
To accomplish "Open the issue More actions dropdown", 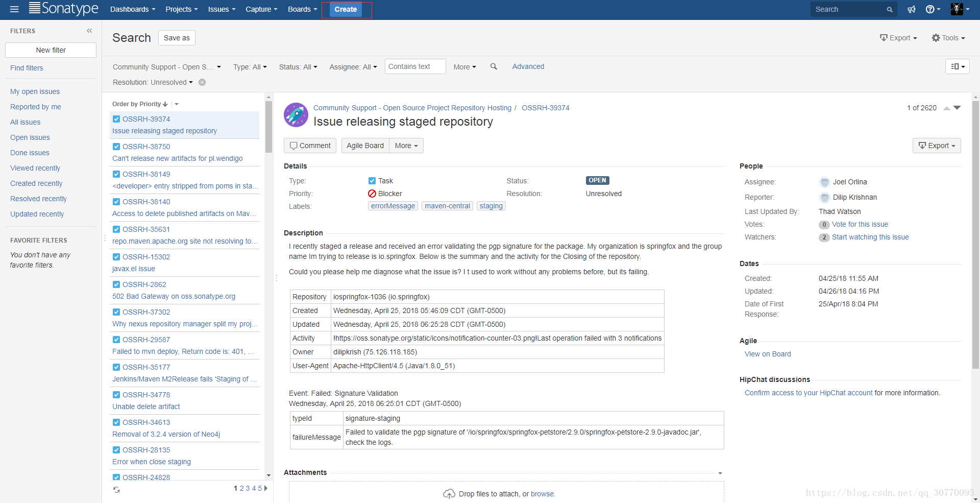I will pos(406,146).
